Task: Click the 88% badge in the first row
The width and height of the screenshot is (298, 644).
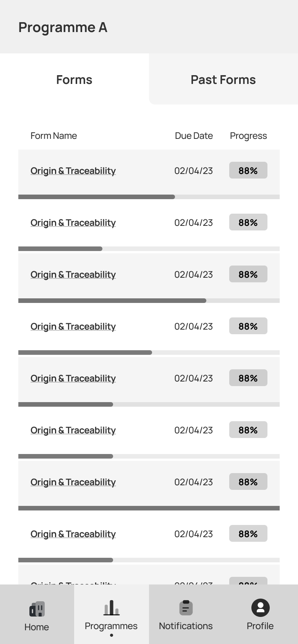Action: (x=248, y=170)
